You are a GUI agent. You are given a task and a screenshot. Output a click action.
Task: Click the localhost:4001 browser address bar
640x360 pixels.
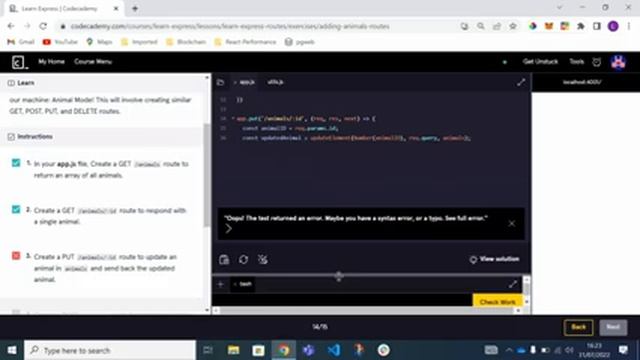tap(581, 82)
